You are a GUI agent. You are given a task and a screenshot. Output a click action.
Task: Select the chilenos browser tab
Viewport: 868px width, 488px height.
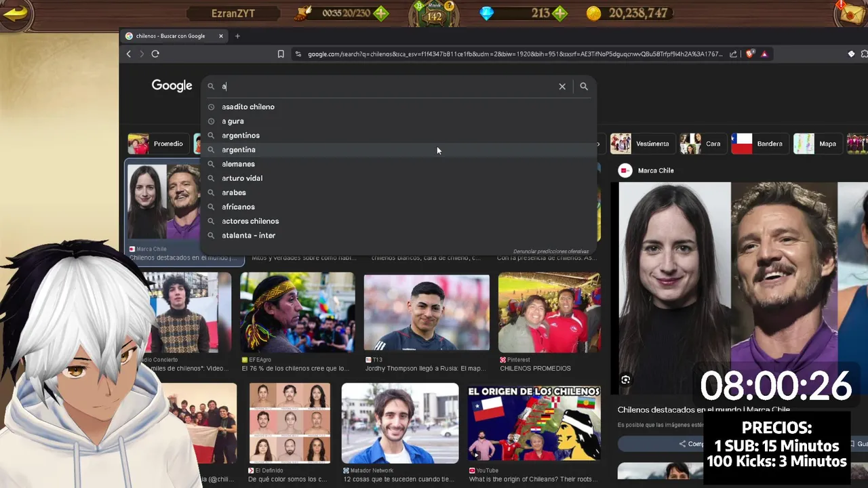pos(175,36)
